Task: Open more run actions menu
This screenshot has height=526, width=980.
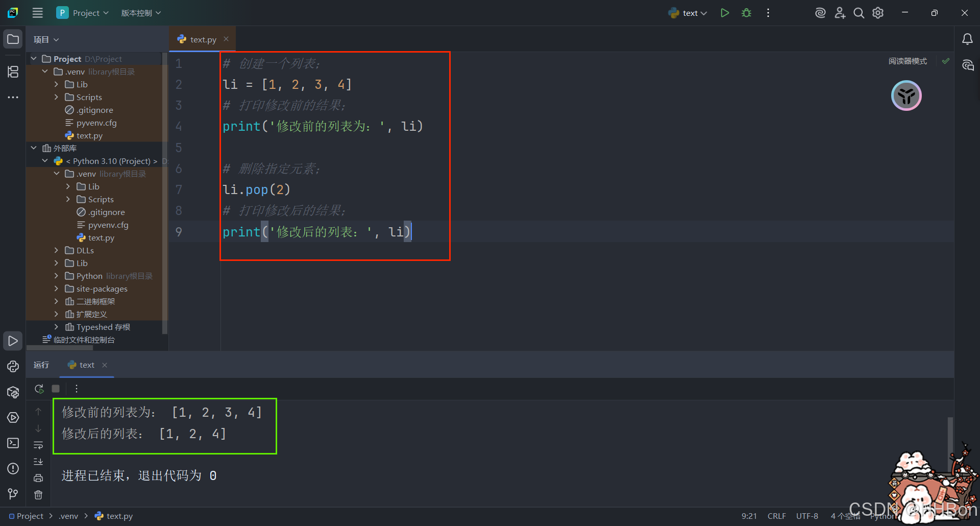Action: (768, 13)
